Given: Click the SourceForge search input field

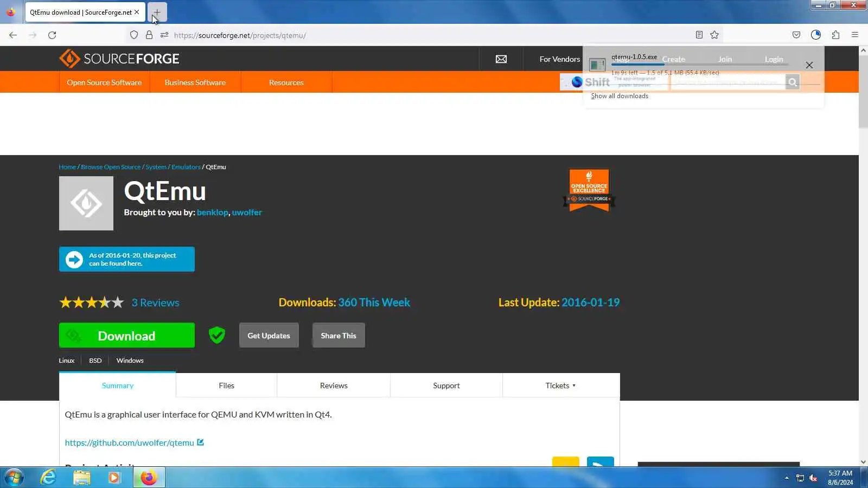Looking at the screenshot, I should click(x=728, y=82).
